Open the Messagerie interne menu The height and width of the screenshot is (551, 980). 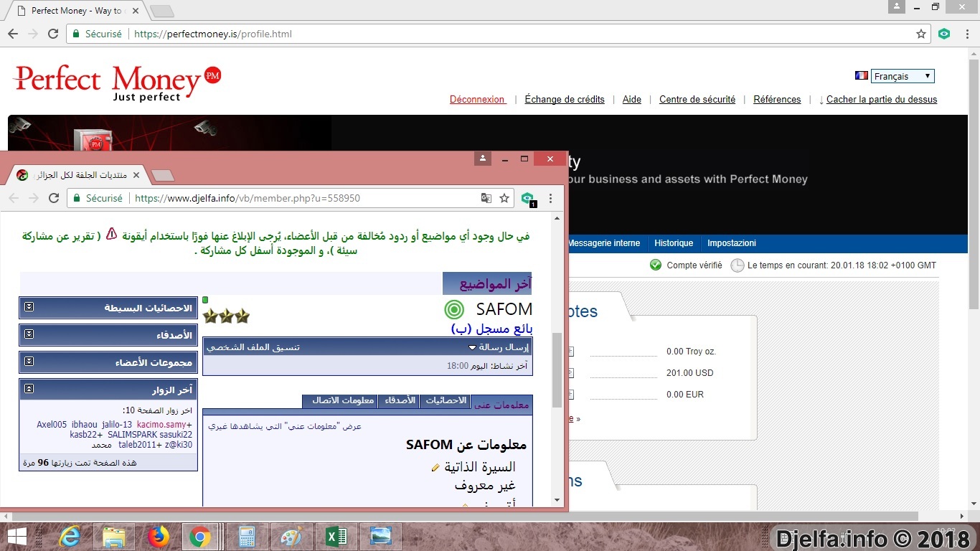click(x=603, y=243)
